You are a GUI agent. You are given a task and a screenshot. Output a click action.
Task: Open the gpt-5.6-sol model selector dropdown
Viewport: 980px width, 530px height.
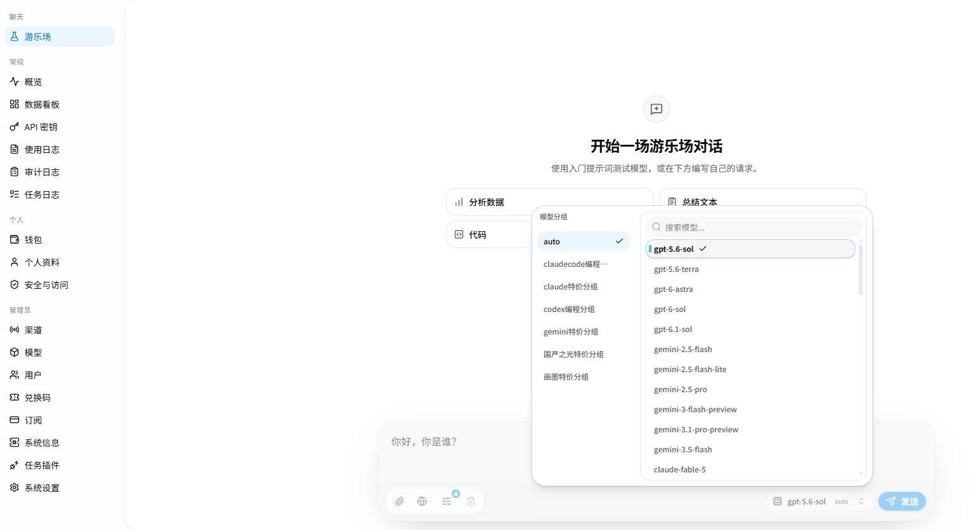pos(819,501)
